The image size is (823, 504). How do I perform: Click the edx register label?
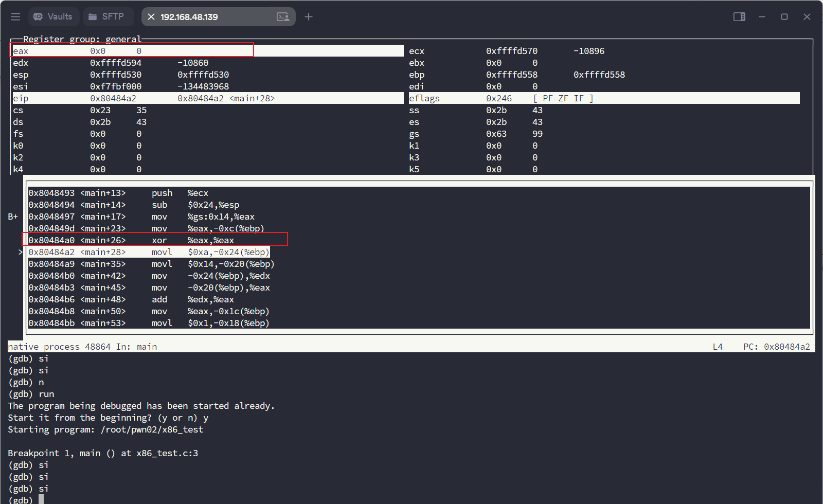(x=21, y=63)
